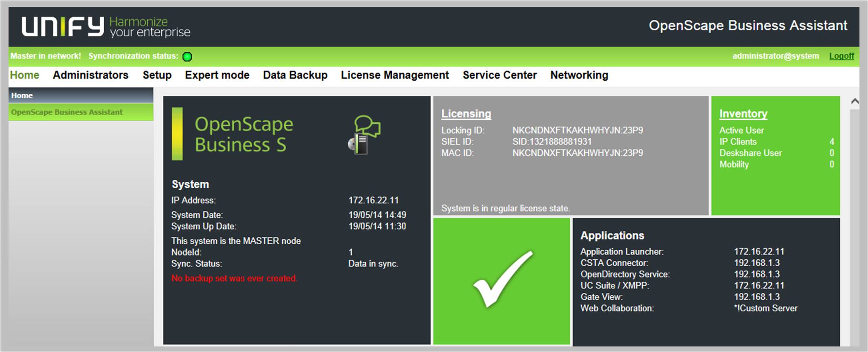Click the green synchronization status indicator
Viewport: 868px width, 352px height.
[187, 56]
